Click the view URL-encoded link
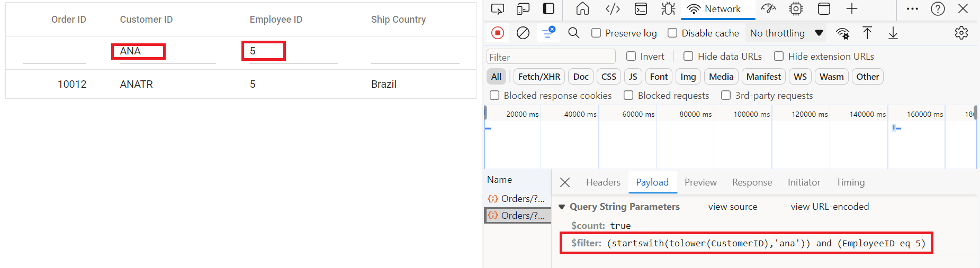This screenshot has height=268, width=980. 830,207
